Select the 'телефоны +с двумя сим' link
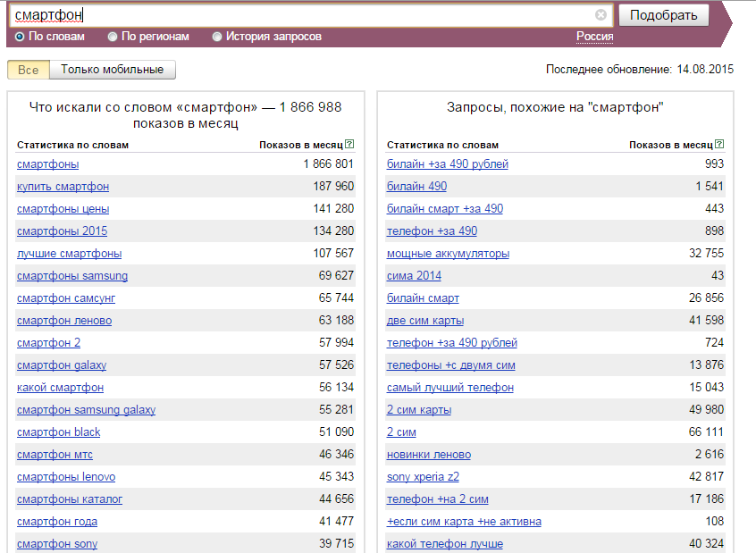The width and height of the screenshot is (756, 553). (x=450, y=365)
